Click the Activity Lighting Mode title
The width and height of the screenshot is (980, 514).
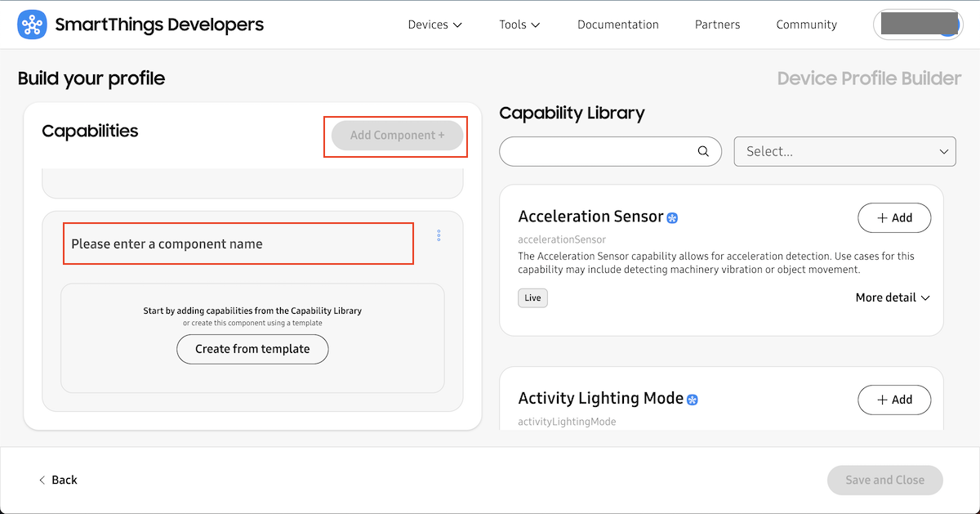click(x=600, y=398)
